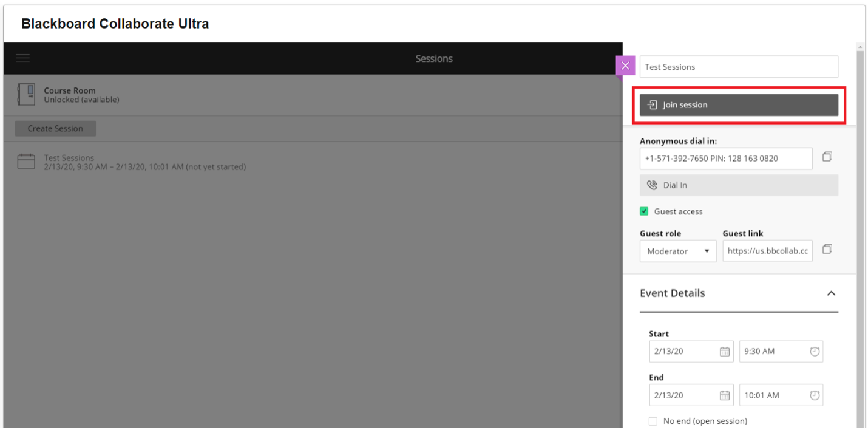Click the Test Sessions calendar icon
Screen dimensions: 868x430
pyautogui.click(x=25, y=162)
